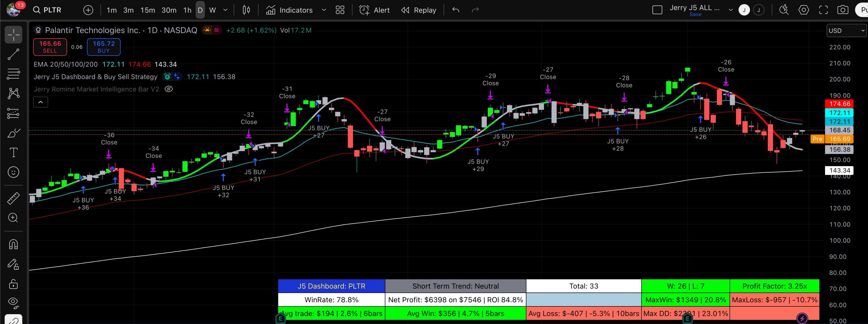Switch to the 15m timeframe
868x324 pixels.
pyautogui.click(x=148, y=10)
